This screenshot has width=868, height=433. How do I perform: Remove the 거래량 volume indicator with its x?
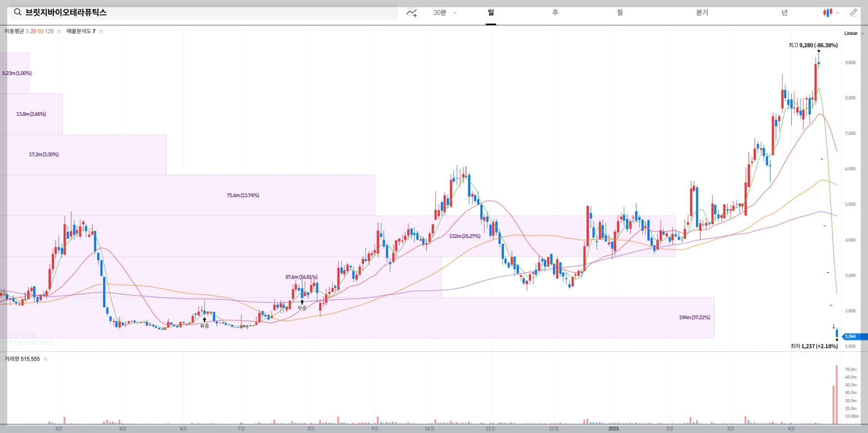45,359
